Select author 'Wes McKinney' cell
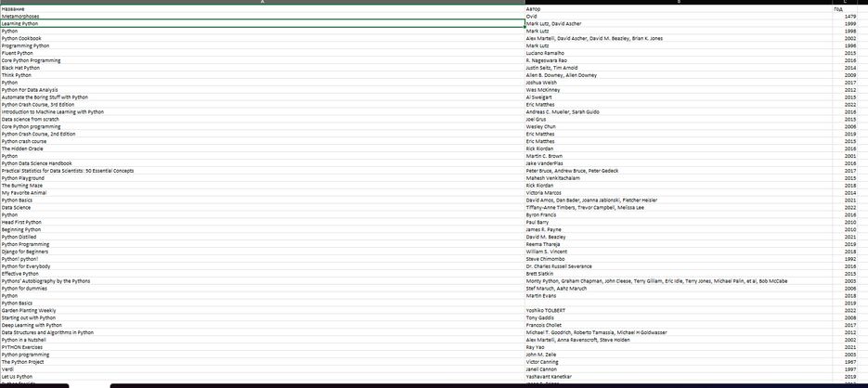Viewport: 868px width, 388px height. click(x=679, y=90)
